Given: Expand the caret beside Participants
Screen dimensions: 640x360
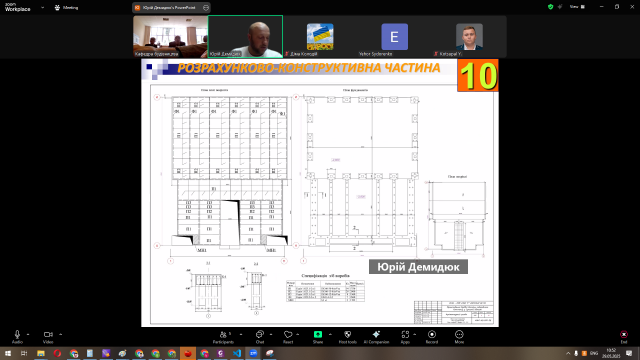Looking at the screenshot, I should point(241,334).
